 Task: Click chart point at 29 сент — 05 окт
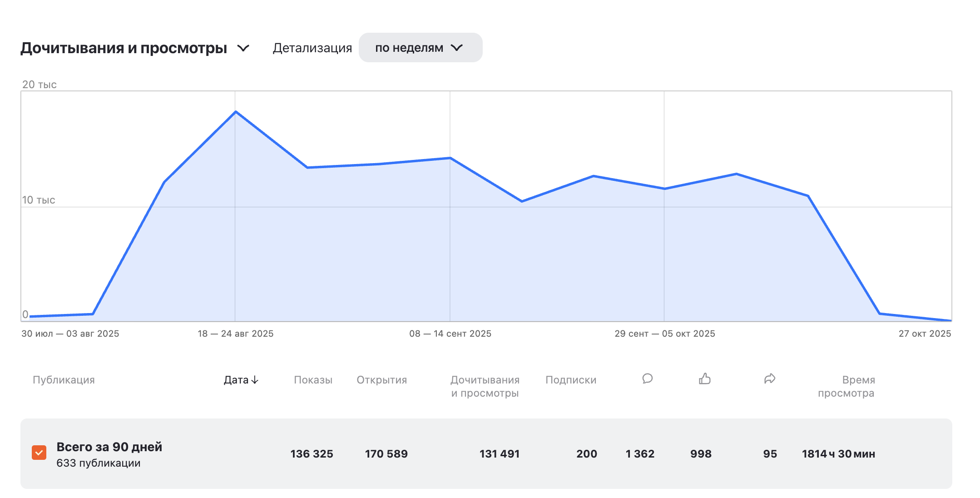(664, 189)
